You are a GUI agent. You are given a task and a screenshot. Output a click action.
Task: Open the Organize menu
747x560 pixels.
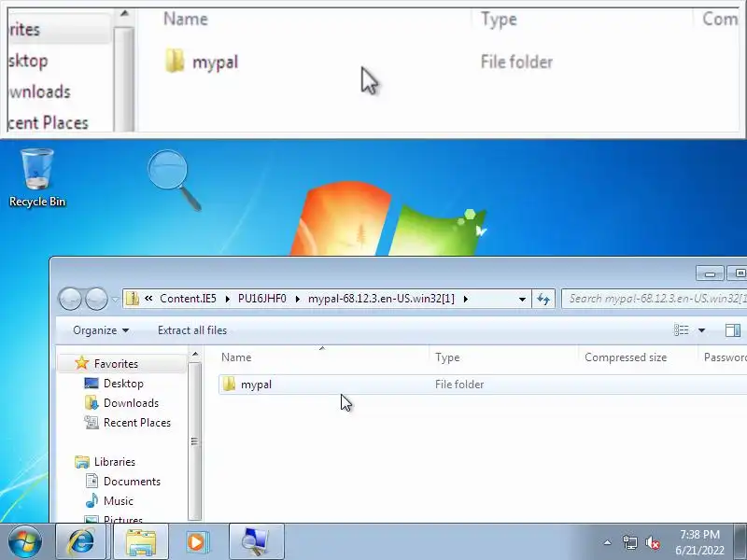pos(101,330)
